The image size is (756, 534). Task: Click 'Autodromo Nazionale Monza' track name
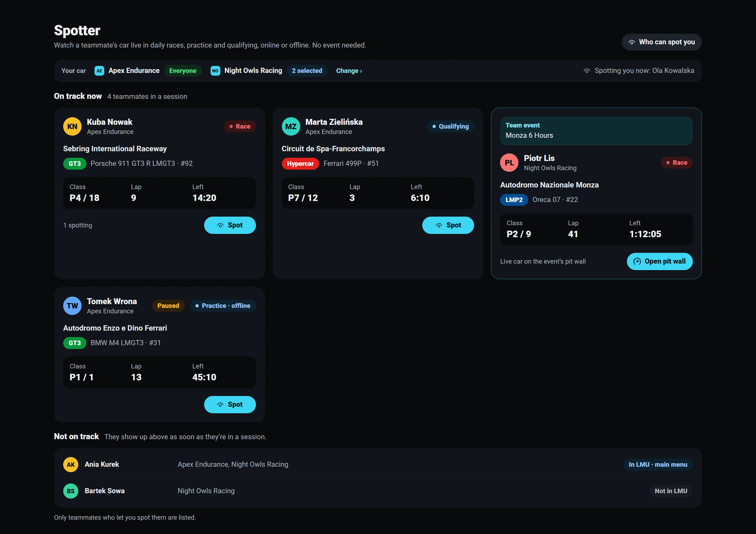pyautogui.click(x=549, y=185)
